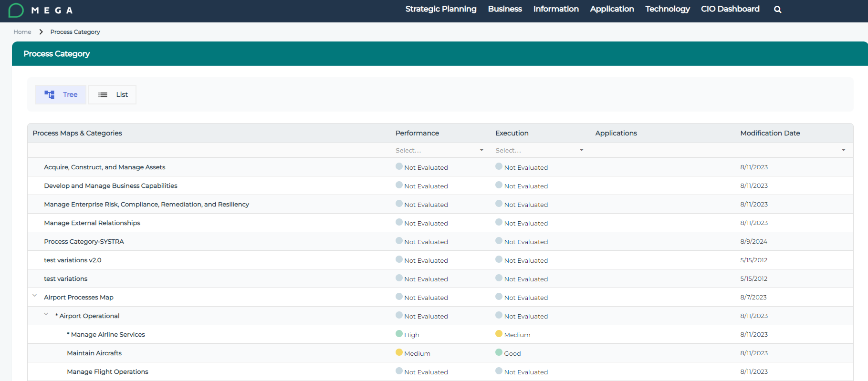Open the CIO Dashboard menu

[x=730, y=9]
